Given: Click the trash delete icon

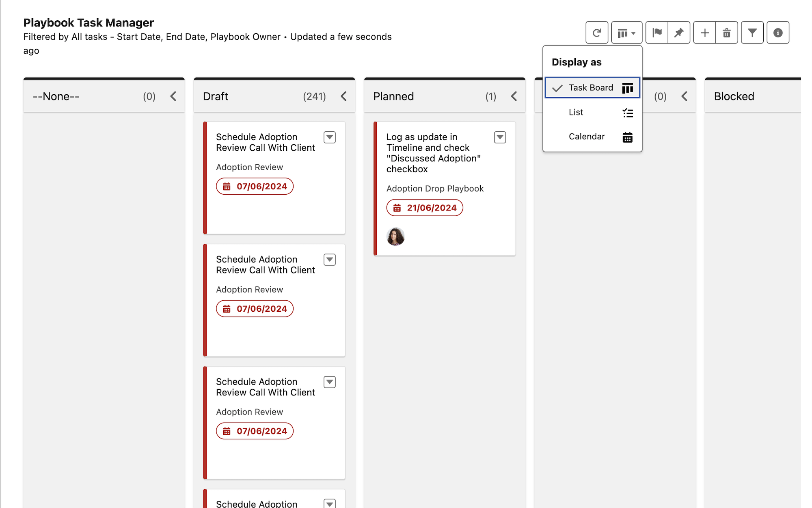Looking at the screenshot, I should tap(726, 33).
